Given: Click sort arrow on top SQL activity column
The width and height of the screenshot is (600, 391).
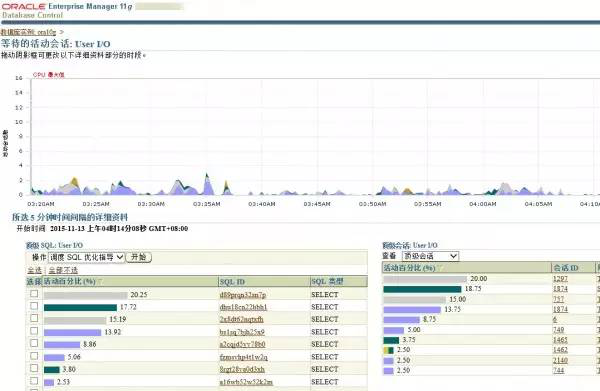Looking at the screenshot, I should (x=100, y=282).
